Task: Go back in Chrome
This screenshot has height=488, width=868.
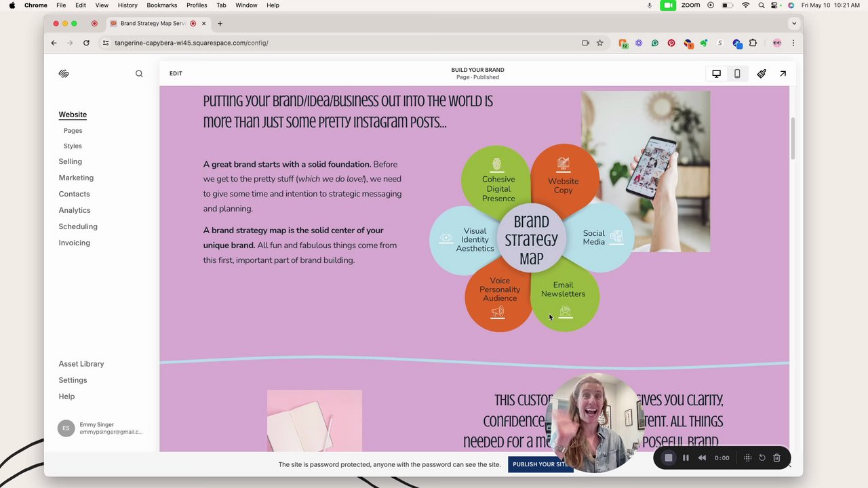Action: click(x=54, y=43)
